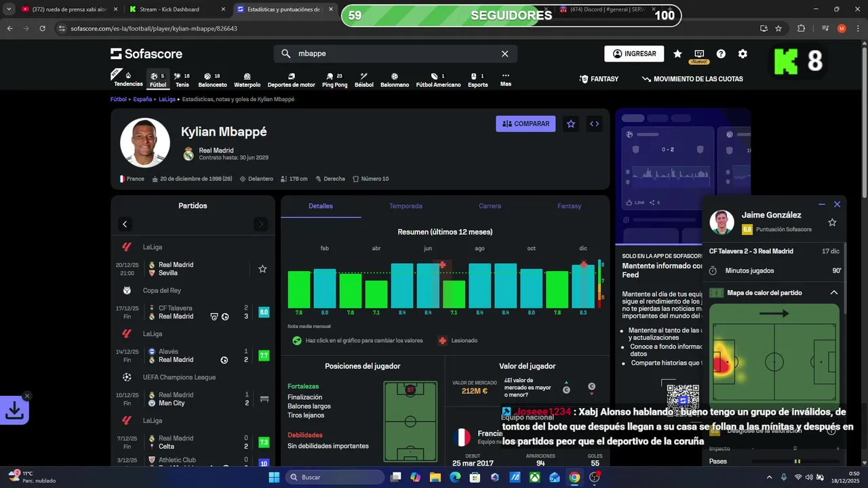The width and height of the screenshot is (868, 488).
Task: Open the Mas sports menu
Action: click(x=505, y=79)
